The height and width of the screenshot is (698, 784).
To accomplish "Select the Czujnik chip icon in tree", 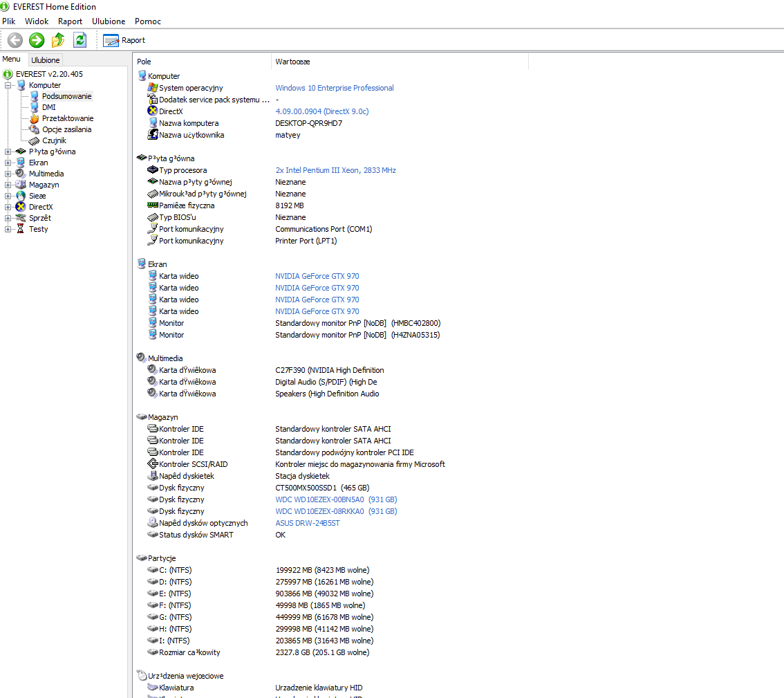I will coord(34,140).
